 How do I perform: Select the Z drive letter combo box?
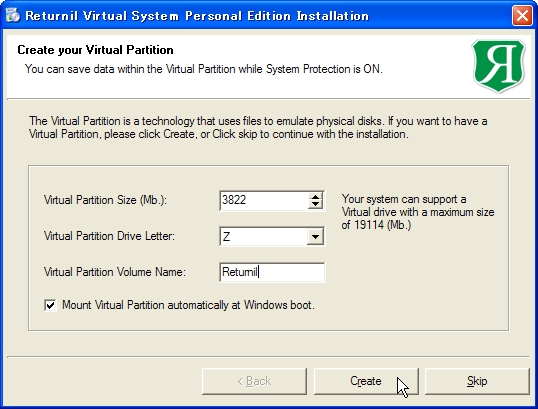tap(272, 236)
